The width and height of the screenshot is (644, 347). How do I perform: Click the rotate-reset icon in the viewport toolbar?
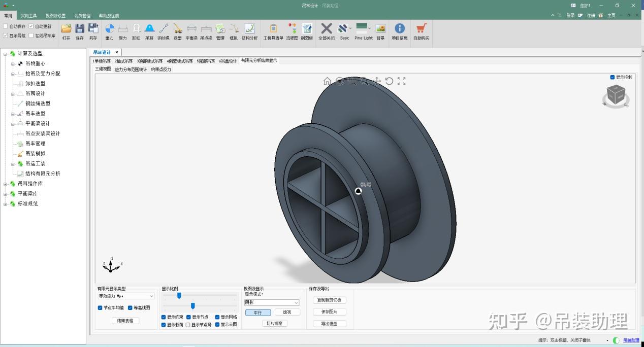click(389, 81)
